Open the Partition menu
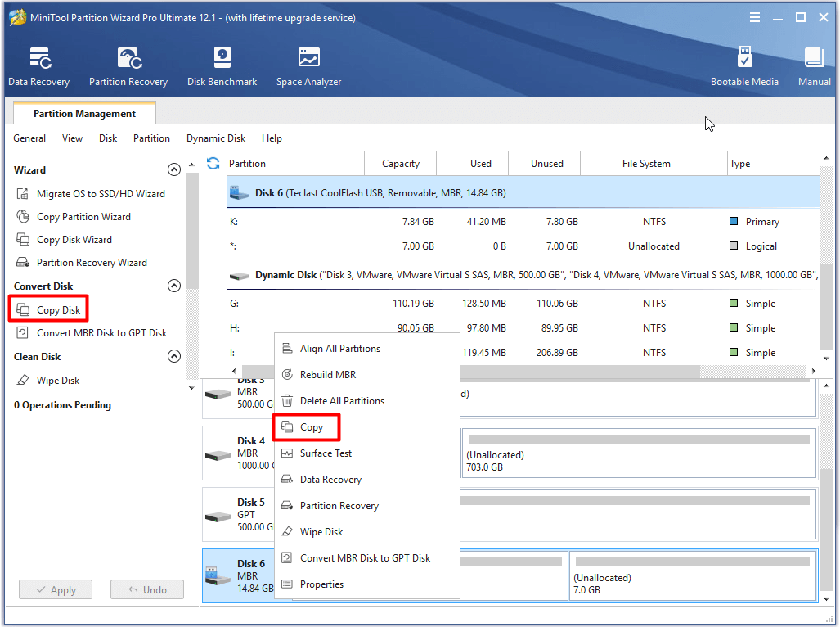 click(x=151, y=138)
